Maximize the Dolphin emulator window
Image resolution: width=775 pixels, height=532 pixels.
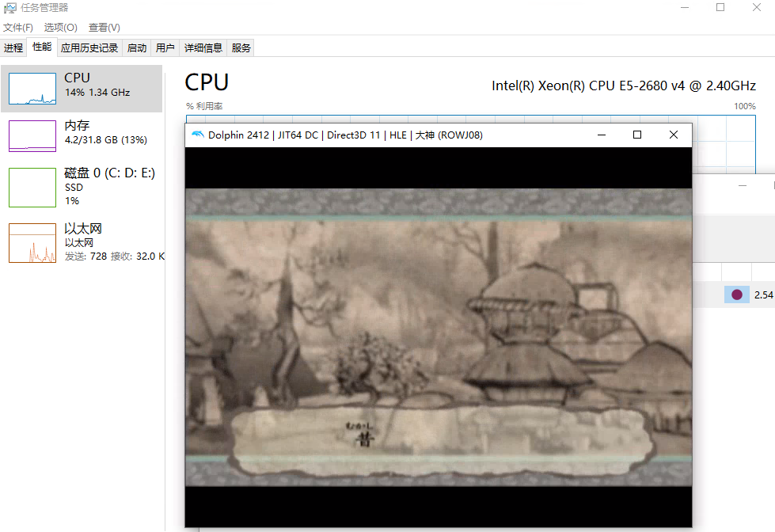(x=637, y=135)
